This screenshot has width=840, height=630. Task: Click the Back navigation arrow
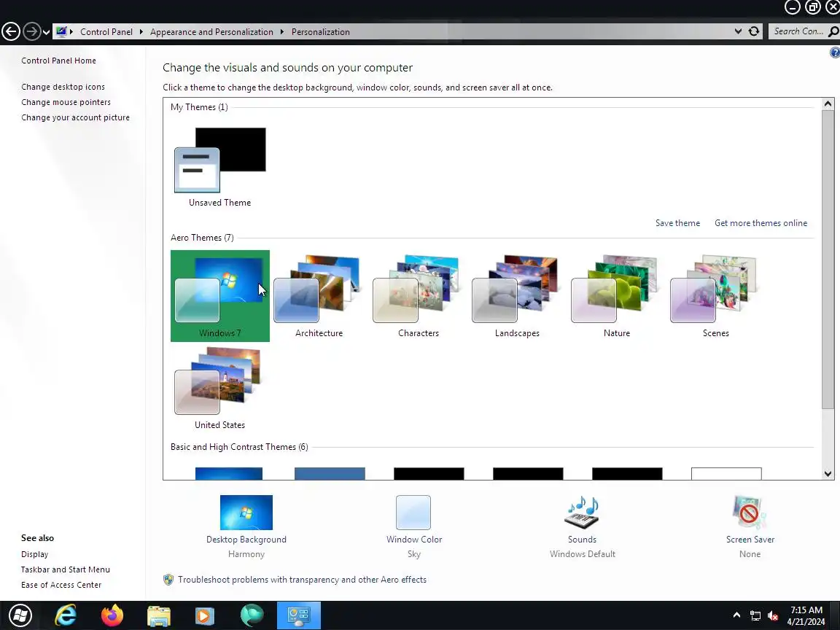pyautogui.click(x=11, y=31)
